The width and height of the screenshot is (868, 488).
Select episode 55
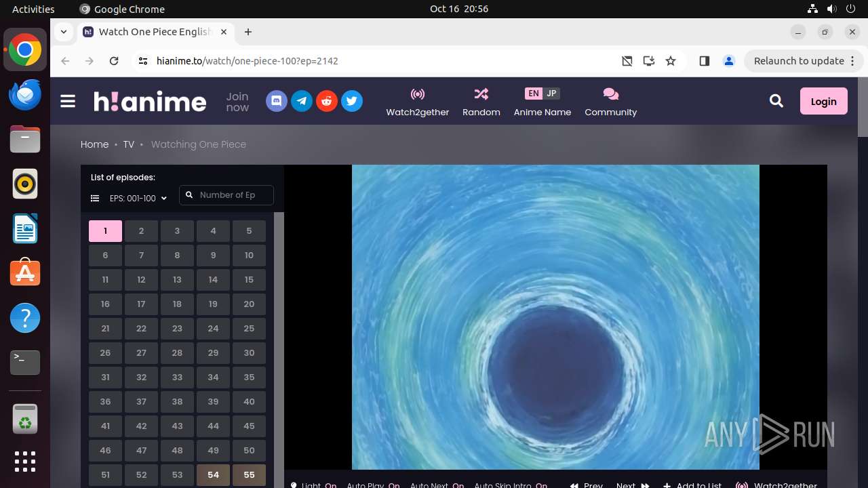(x=249, y=475)
